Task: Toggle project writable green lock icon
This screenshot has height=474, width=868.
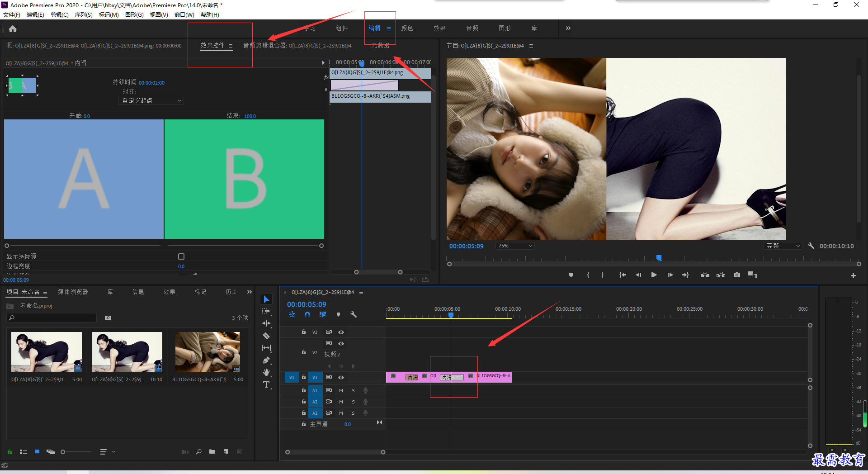Action: tap(9, 452)
